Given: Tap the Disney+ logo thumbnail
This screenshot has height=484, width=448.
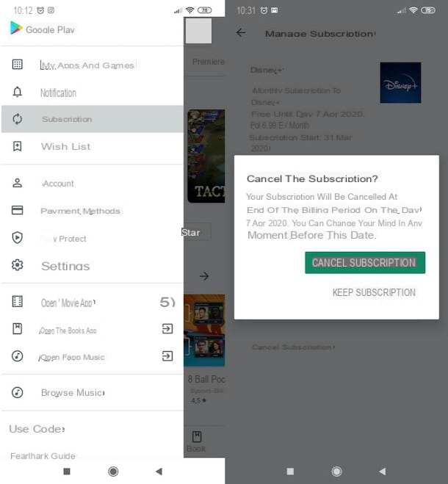Looking at the screenshot, I should click(x=400, y=82).
